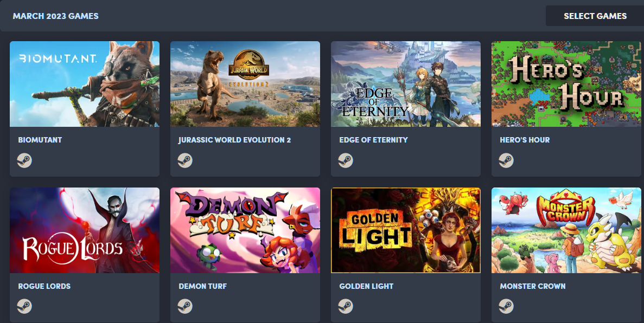Click the Jurassic World Evolution 2 title text
Viewport: 644px width, 323px height.
234,140
